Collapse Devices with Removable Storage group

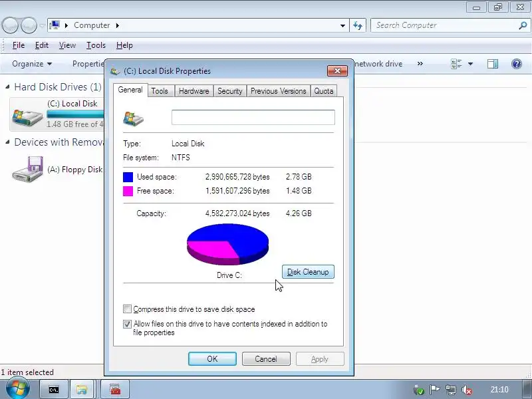(7, 142)
